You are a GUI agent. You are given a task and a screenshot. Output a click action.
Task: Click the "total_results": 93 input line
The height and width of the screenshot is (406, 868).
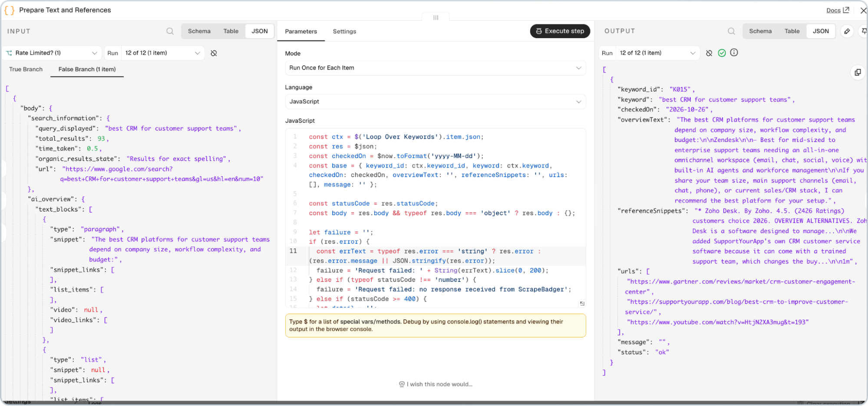[72, 139]
